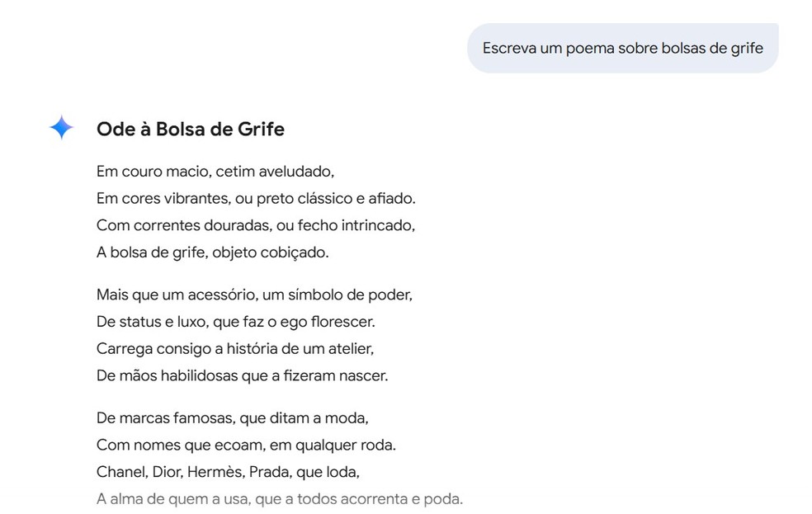Click the line starting "Com nomes que ecoam"
The height and width of the screenshot is (514, 812).
coord(246,446)
